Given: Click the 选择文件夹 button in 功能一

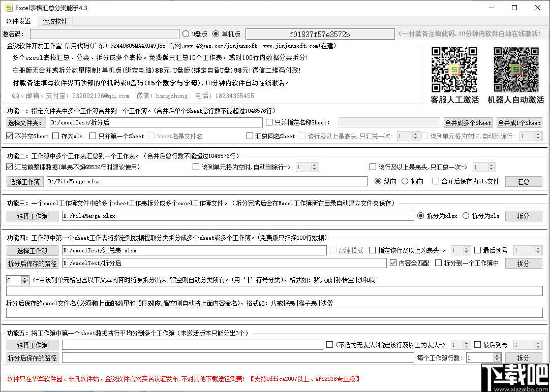Looking at the screenshot, I should coord(26,122).
